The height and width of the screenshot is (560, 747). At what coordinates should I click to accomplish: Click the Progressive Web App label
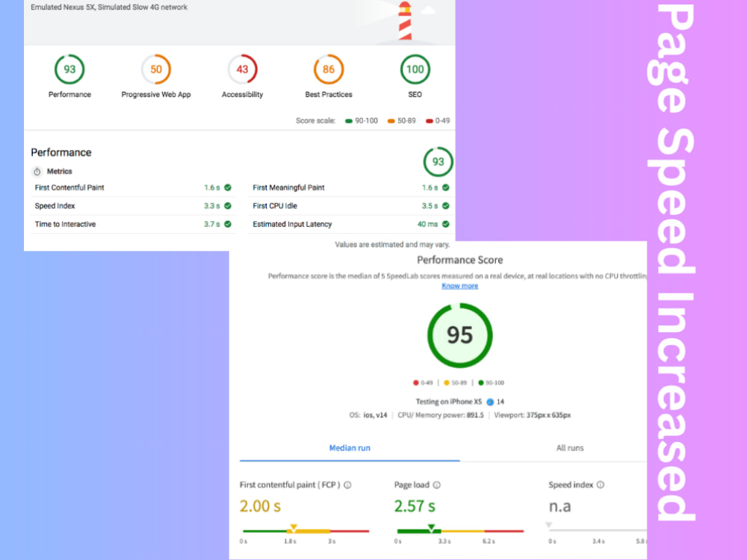[156, 94]
